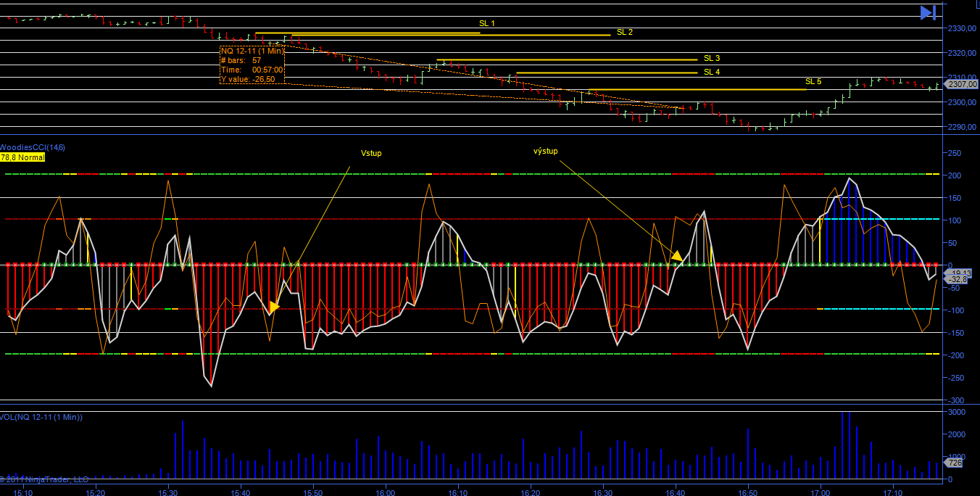Click the 2330,00 price axis label
Screen dimensions: 980x496
[962, 28]
